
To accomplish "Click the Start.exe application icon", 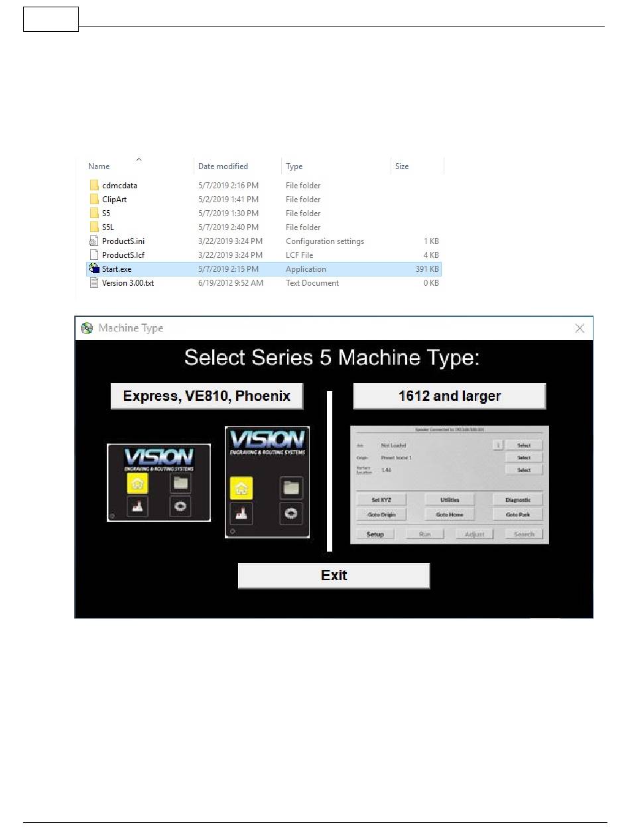I will tap(94, 269).
